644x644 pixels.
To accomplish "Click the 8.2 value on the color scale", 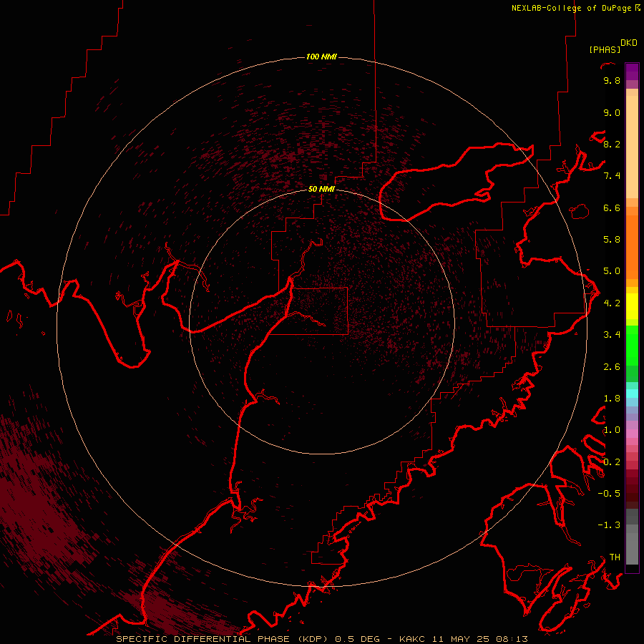I will [612, 144].
